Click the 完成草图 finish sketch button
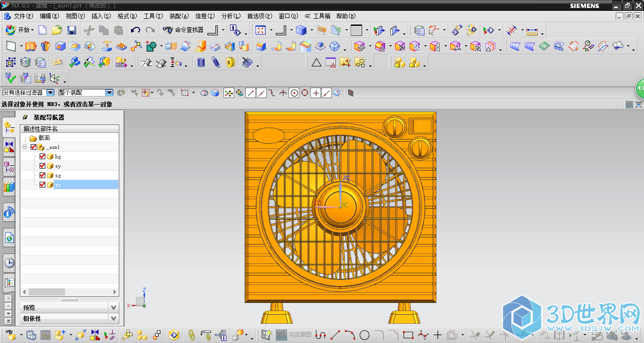The width and height of the screenshot is (644, 343). tap(294, 335)
